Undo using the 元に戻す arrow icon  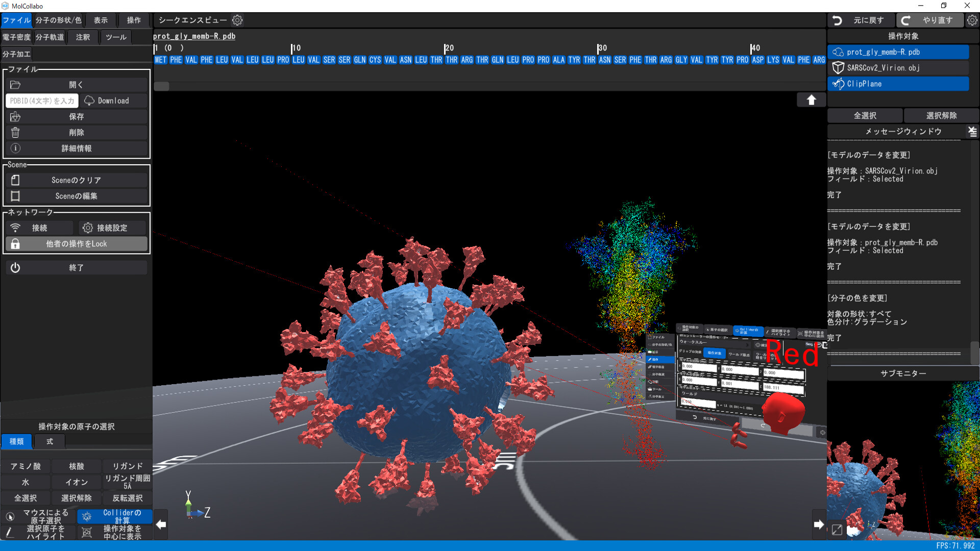tap(837, 20)
